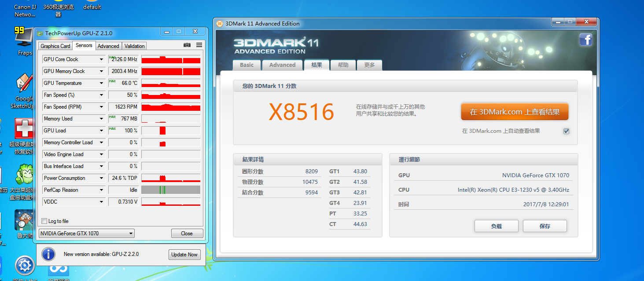The width and height of the screenshot is (644, 281).
Task: Click the PerfCap Reason graph bar
Action: point(171,190)
